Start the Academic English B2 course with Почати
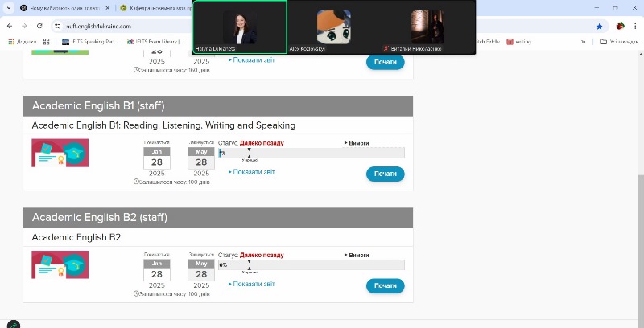 pyautogui.click(x=386, y=285)
